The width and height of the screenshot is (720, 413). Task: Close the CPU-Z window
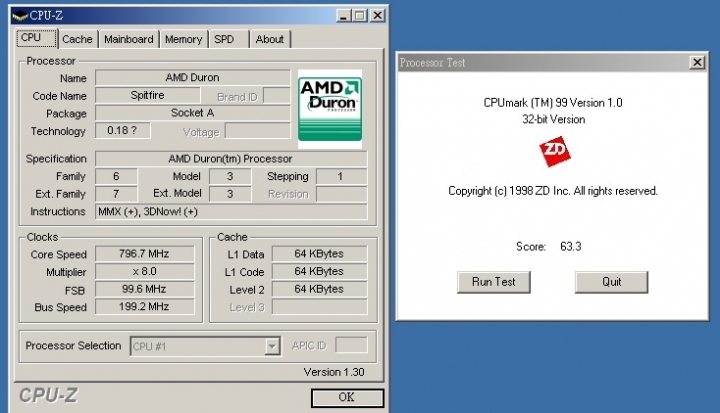[377, 16]
